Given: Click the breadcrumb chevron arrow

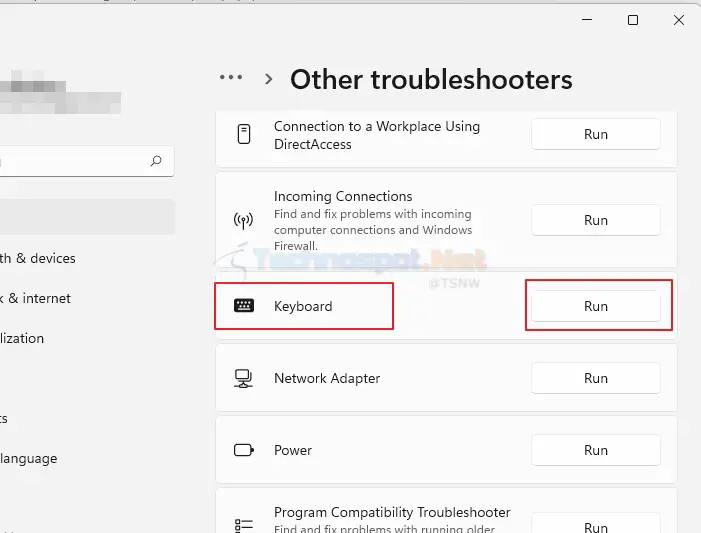Looking at the screenshot, I should (x=268, y=79).
